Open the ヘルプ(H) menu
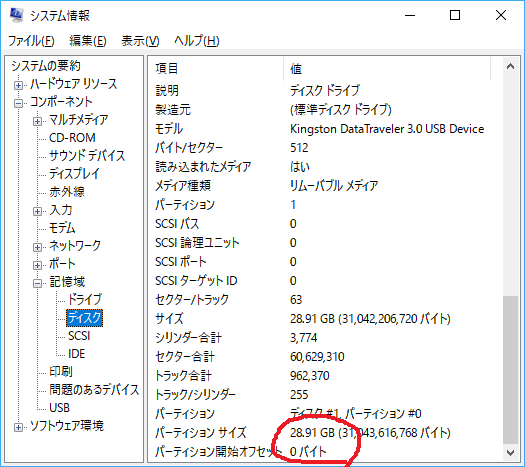 (x=197, y=41)
